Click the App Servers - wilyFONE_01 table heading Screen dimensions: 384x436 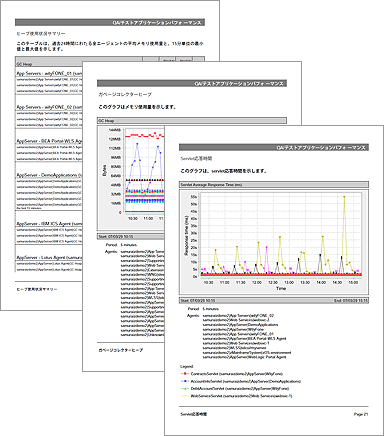[x=49, y=73]
